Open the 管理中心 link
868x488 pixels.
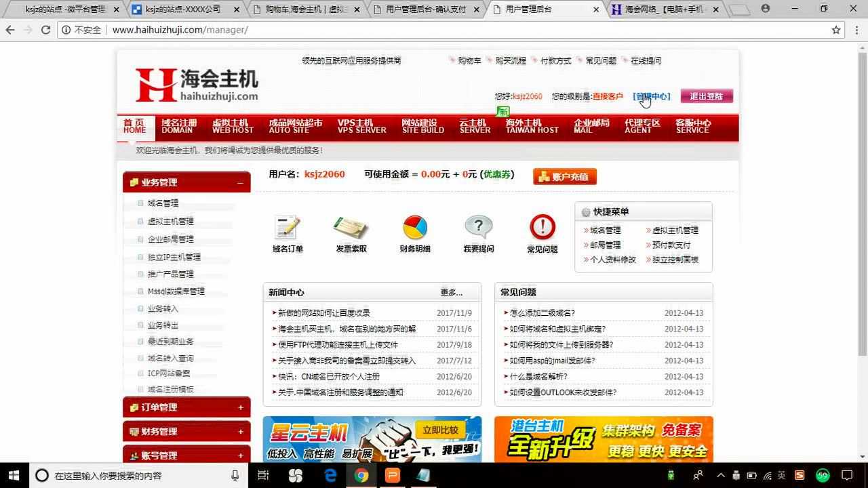coord(652,96)
